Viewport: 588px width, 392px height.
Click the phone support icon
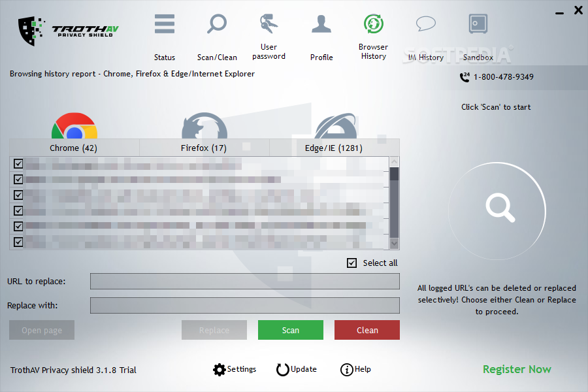(x=465, y=77)
